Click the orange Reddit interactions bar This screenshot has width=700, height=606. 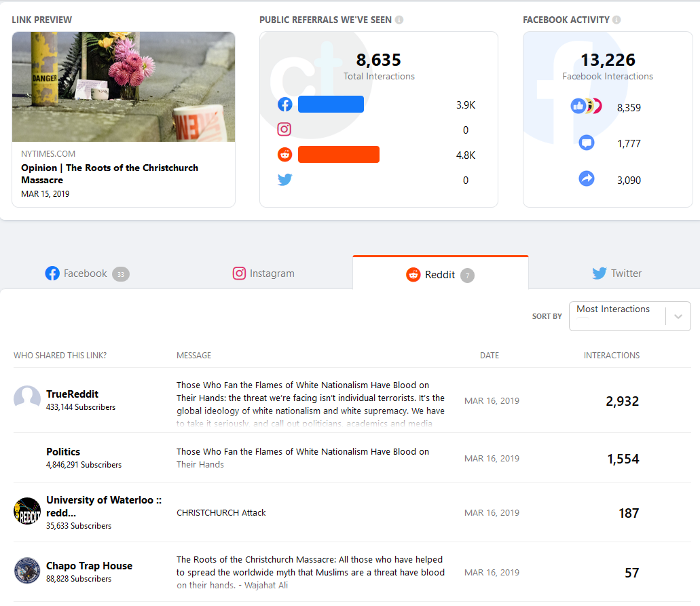338,155
